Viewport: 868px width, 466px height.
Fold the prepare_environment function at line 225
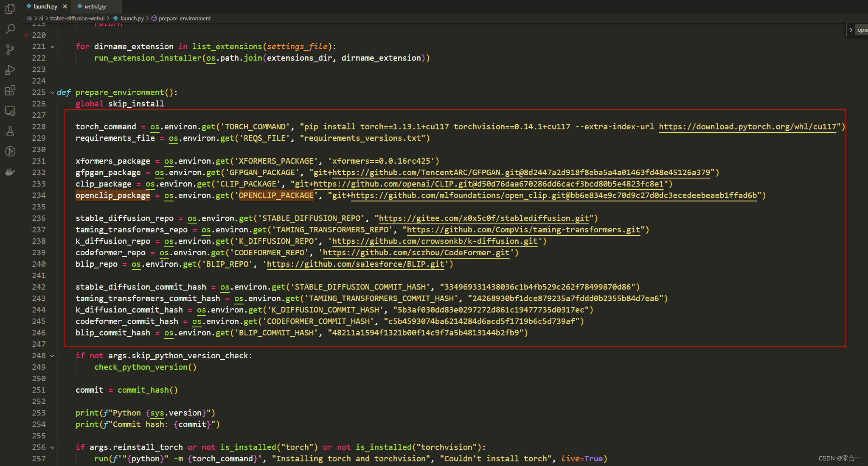(52, 92)
